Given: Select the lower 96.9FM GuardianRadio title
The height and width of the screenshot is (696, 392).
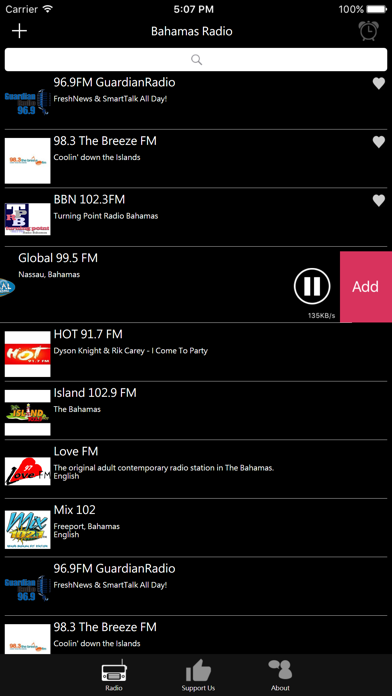Looking at the screenshot, I should click(115, 569).
